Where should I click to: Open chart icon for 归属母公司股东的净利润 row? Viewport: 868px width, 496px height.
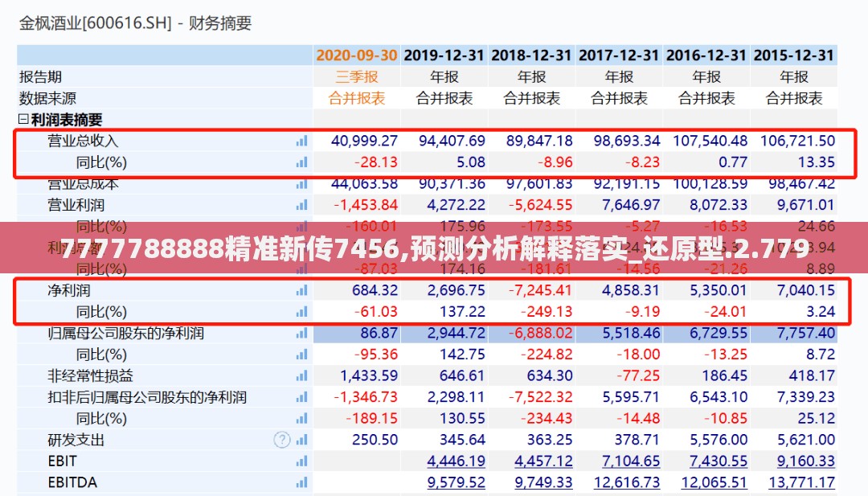point(301,334)
